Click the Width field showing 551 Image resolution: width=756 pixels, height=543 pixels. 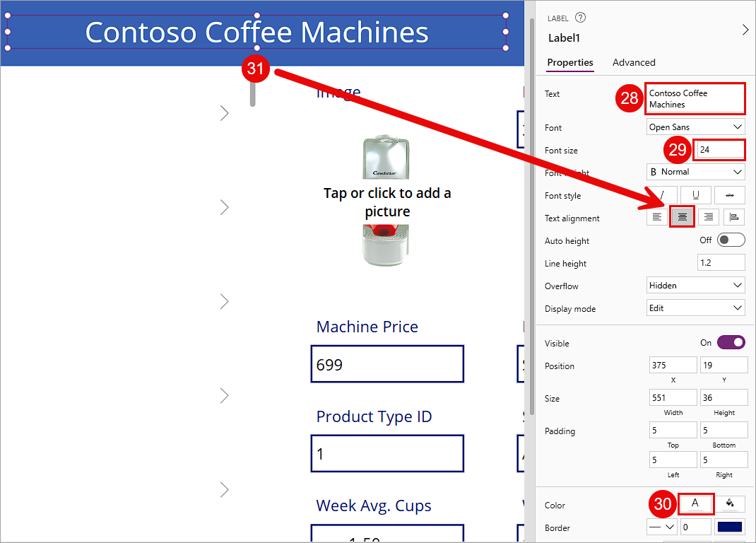point(673,398)
